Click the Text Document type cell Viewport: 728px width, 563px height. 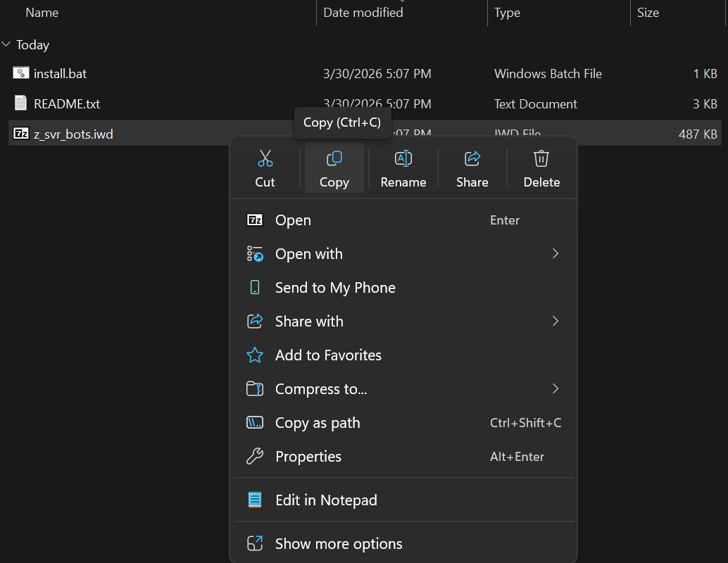535,103
